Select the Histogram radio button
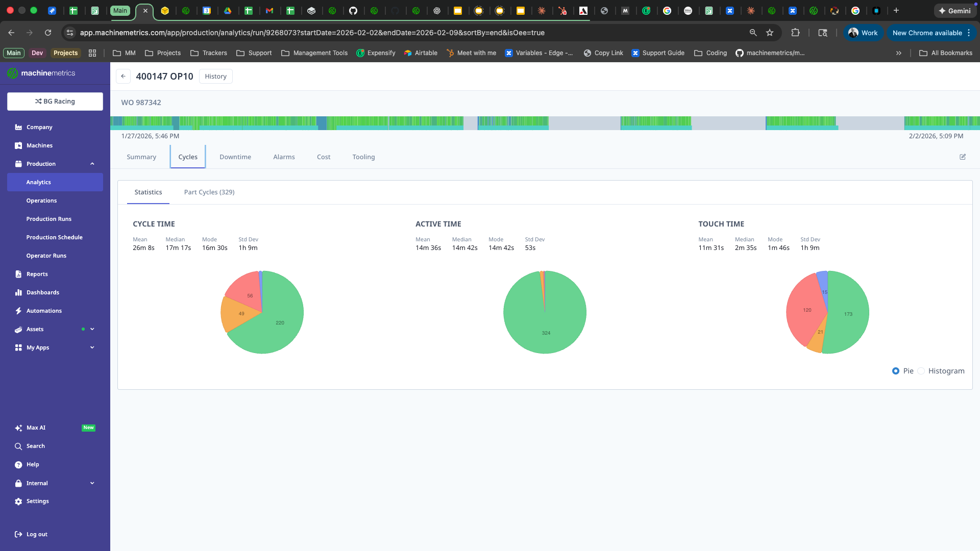The width and height of the screenshot is (980, 551). pyautogui.click(x=921, y=371)
